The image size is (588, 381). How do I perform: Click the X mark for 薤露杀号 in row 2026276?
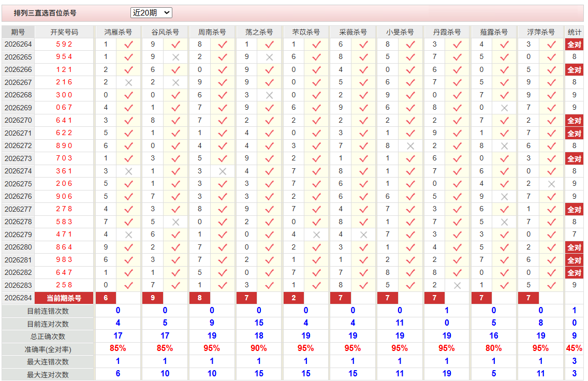(504, 197)
